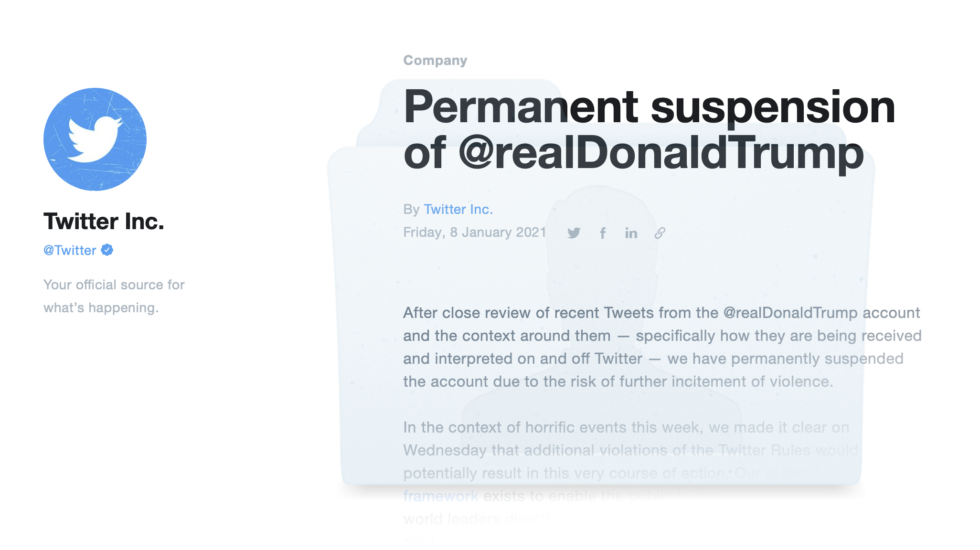This screenshot has height=550, width=980.
Task: Click the 'After close review' first paragraph
Action: 662,347
